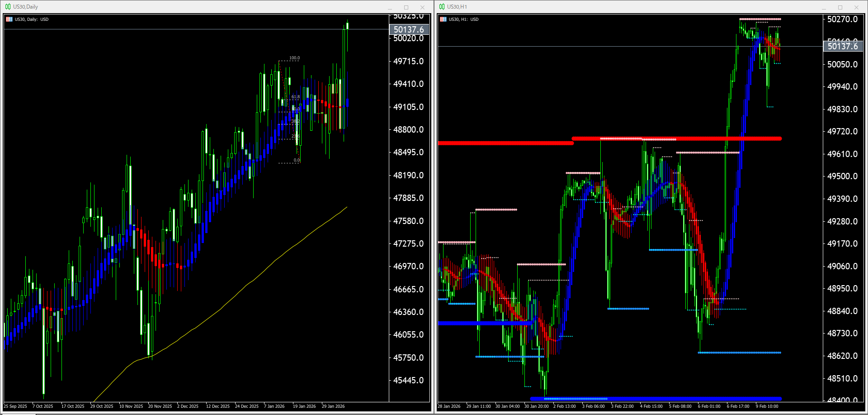The width and height of the screenshot is (868, 415).
Task: Click the 47580.0 price axis label
Action: tap(409, 221)
